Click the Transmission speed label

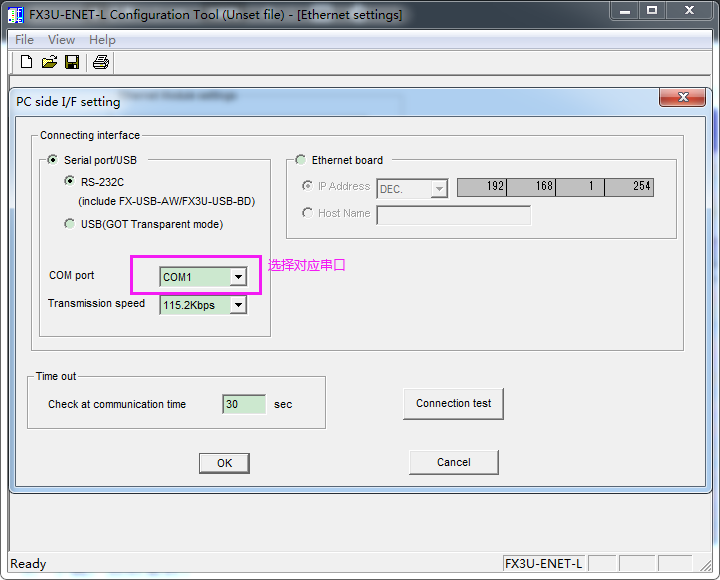tap(96, 303)
